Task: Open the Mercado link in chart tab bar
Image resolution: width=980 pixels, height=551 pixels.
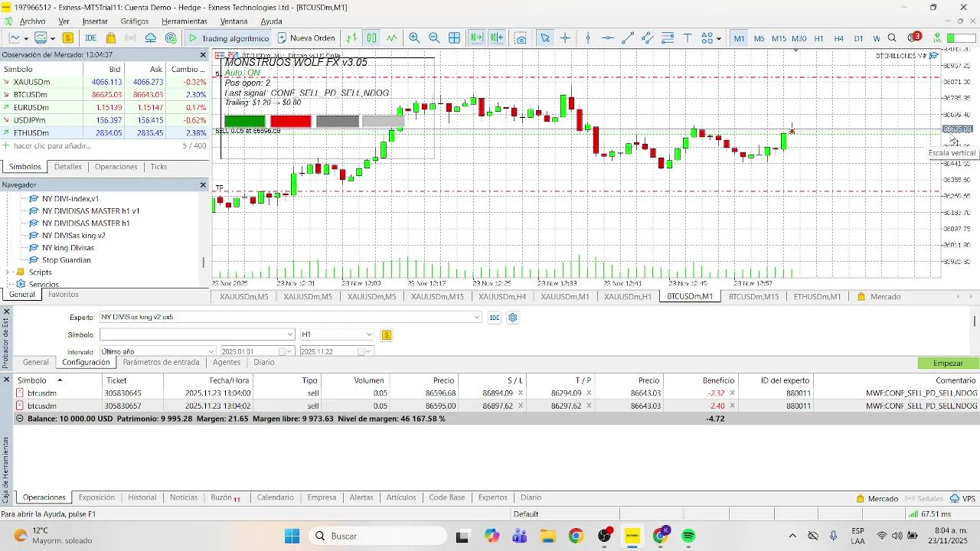Action: [x=879, y=297]
